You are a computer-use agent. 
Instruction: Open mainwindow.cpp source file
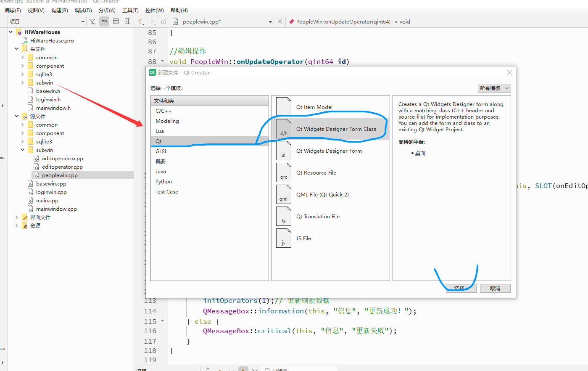[56, 209]
